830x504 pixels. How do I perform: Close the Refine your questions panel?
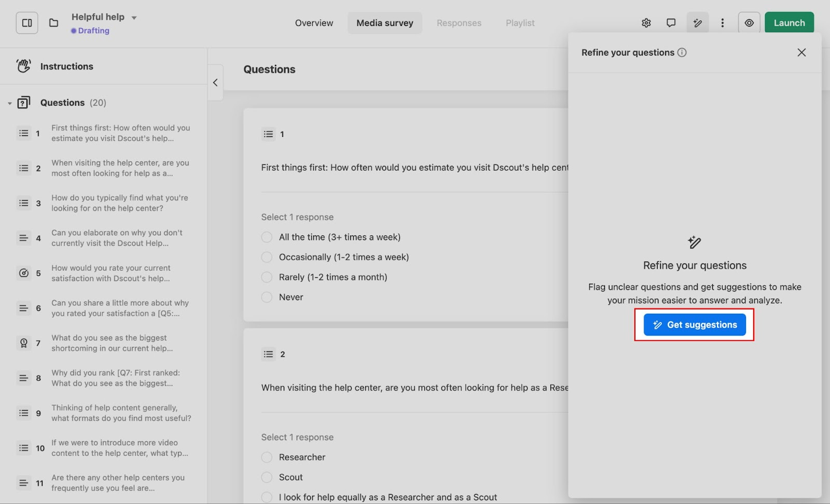point(801,52)
